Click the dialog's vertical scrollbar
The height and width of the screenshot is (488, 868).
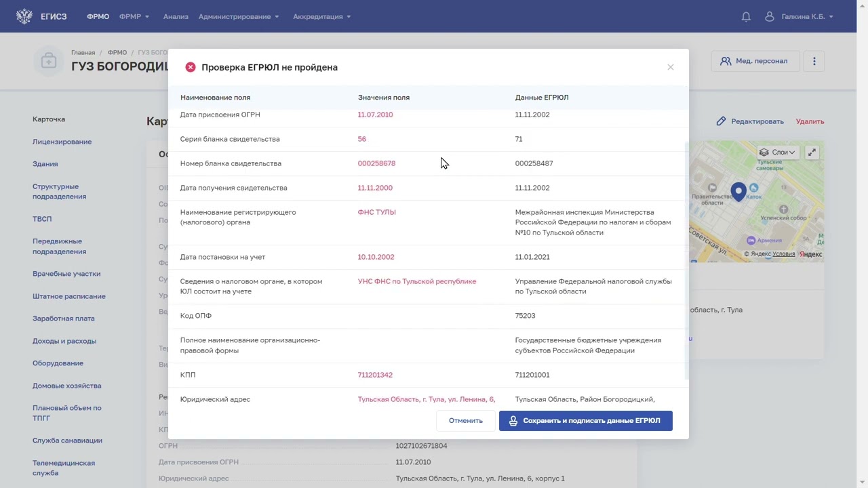686,258
